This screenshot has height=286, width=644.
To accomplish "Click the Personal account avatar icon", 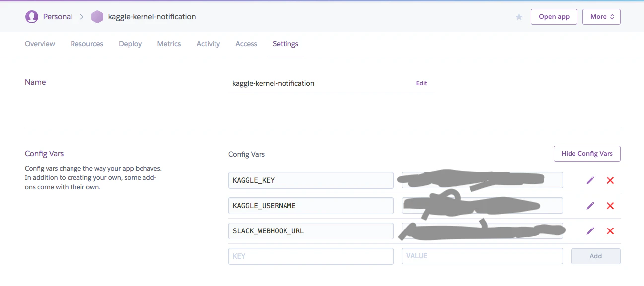I will (32, 17).
